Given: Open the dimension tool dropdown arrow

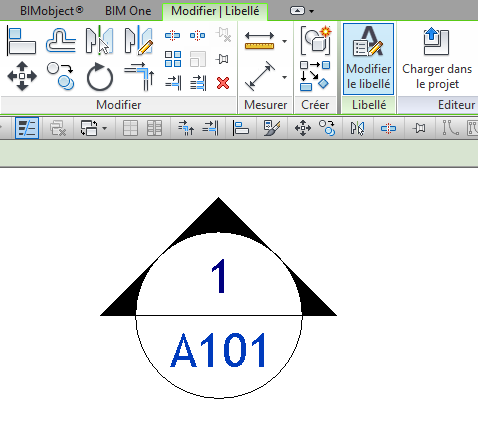Looking at the screenshot, I should coord(284,77).
